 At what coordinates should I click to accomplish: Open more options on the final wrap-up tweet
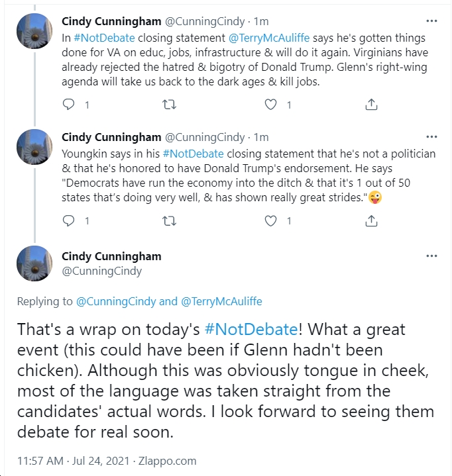(431, 256)
